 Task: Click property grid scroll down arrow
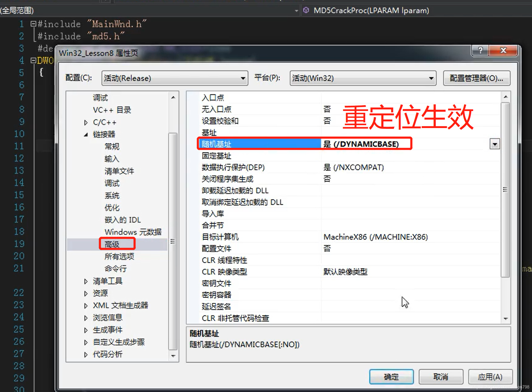[505, 319]
